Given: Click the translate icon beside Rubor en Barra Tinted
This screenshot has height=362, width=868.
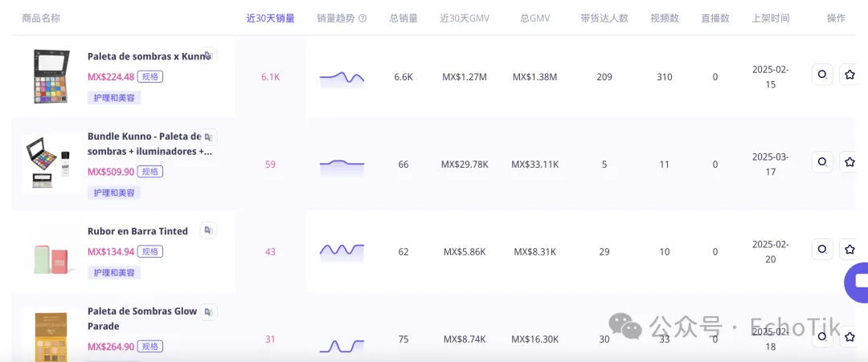Looking at the screenshot, I should pos(209,230).
